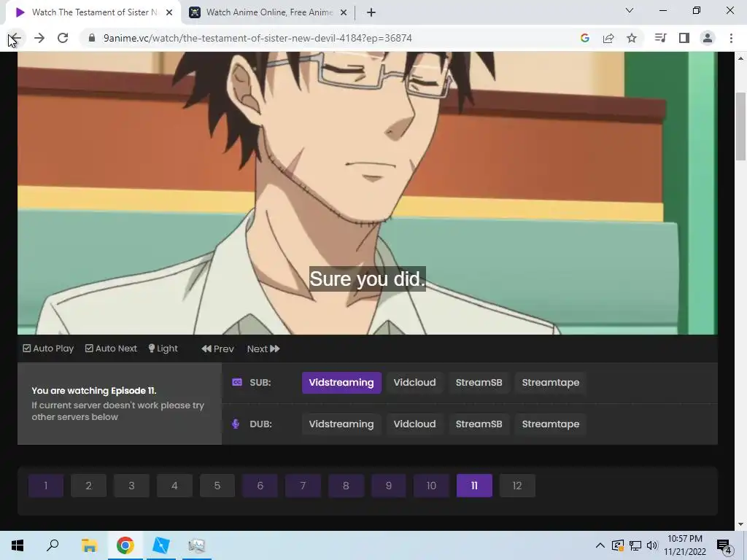Open episode 7
The width and height of the screenshot is (747, 560).
pyautogui.click(x=303, y=486)
